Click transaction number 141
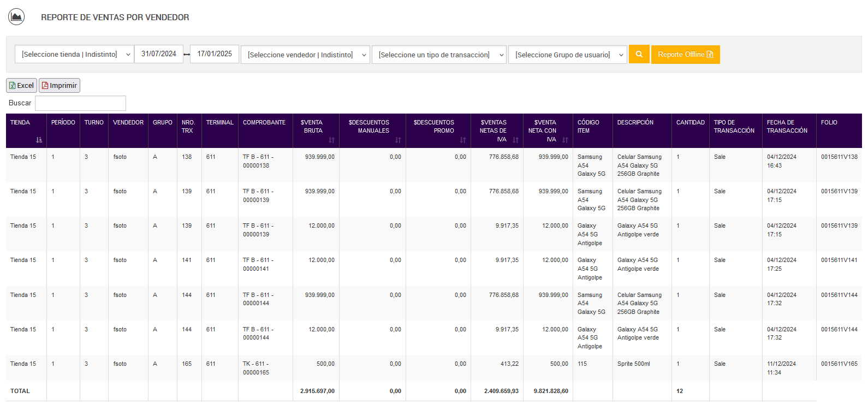 pos(187,260)
